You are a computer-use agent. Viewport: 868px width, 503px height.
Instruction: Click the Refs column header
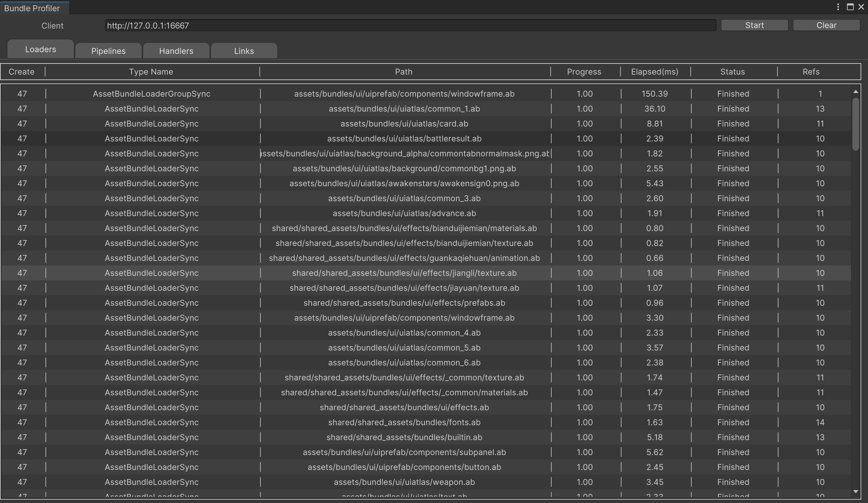811,72
